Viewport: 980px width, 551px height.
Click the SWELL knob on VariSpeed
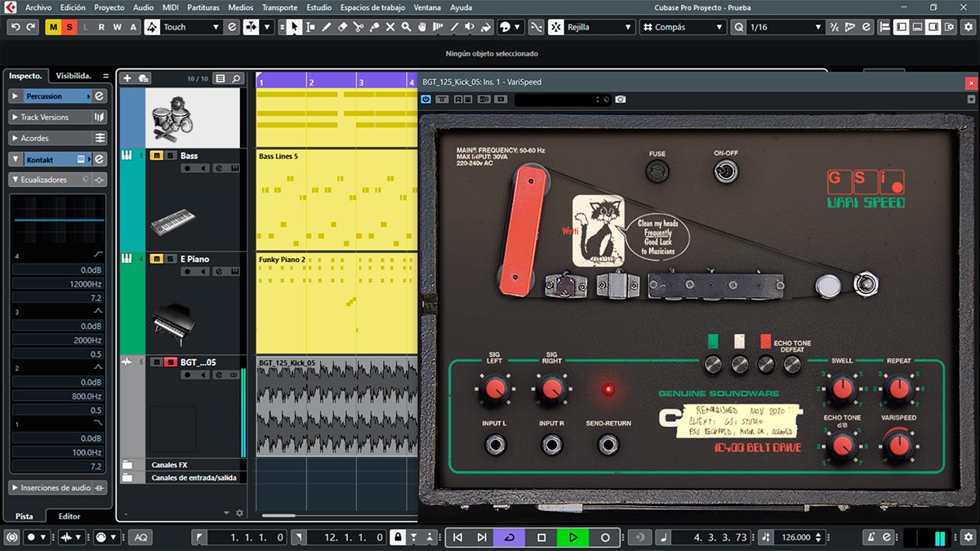(x=841, y=390)
